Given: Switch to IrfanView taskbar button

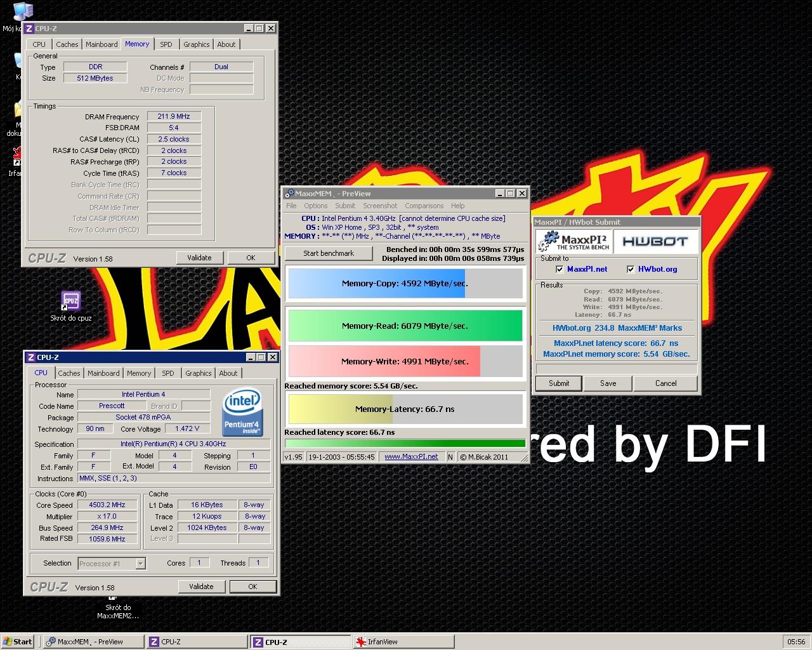Looking at the screenshot, I should point(404,642).
